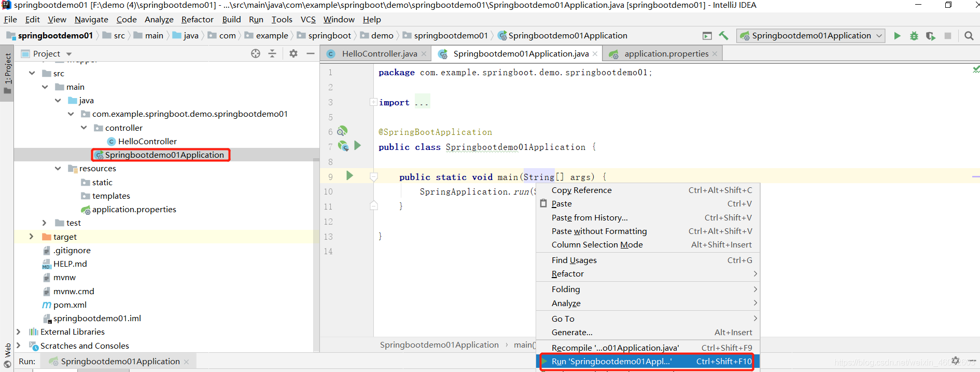Select Column Selection Mode entry
This screenshot has height=372, width=980.
648,245
